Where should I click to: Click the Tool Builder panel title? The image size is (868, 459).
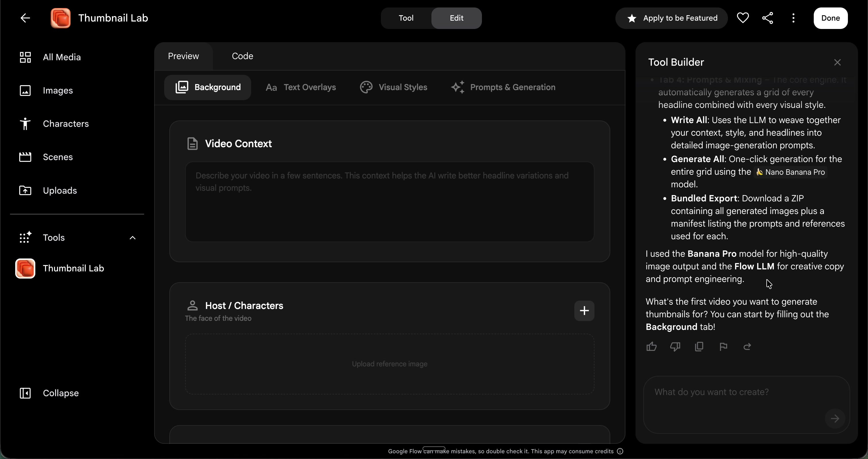pos(676,62)
